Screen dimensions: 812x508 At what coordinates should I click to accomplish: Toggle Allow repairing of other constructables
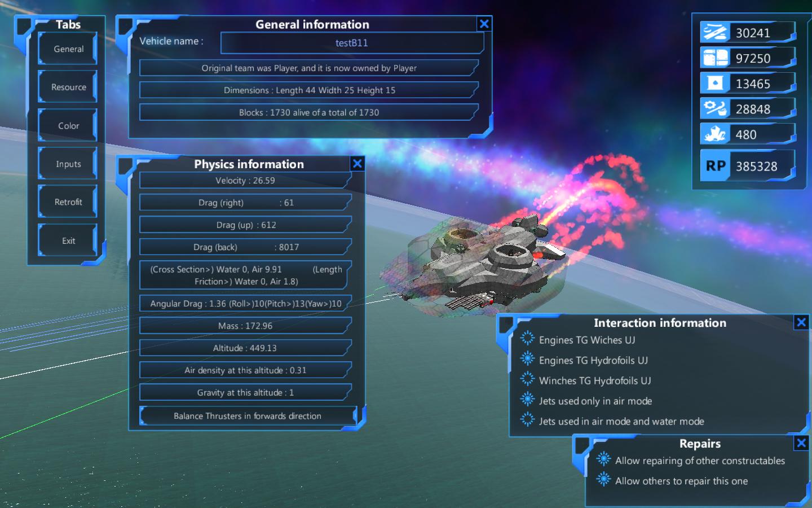[x=692, y=461]
